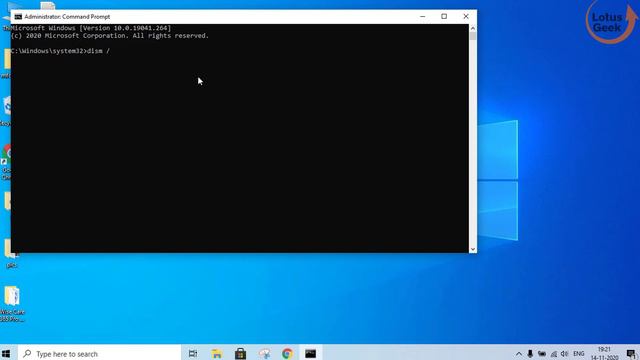Launch Google Chrome from the taskbar
Viewport: 640px width, 360px height.
tap(287, 353)
